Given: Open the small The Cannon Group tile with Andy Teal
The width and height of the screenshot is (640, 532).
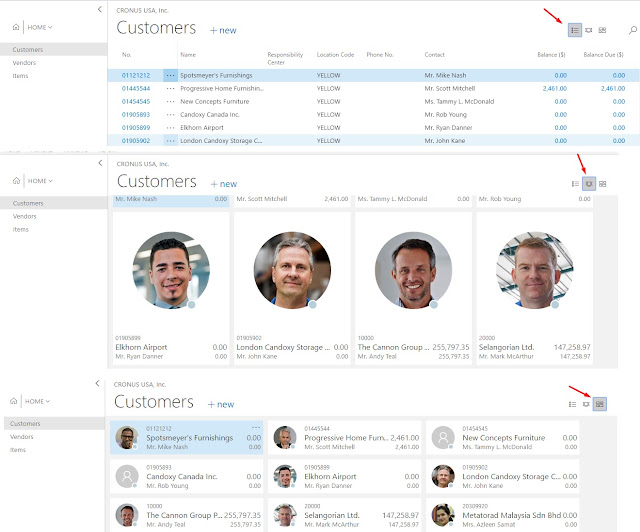Looking at the screenshot, I should 187,515.
